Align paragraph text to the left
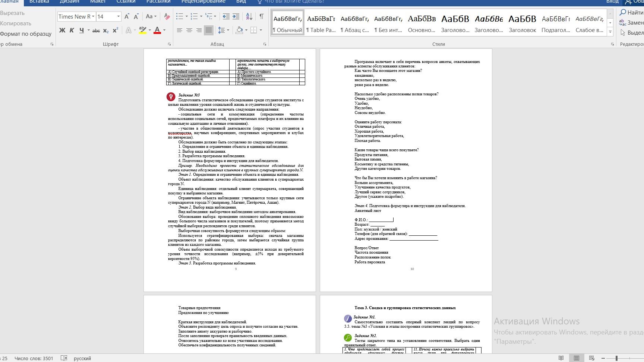The image size is (644, 362). point(180,30)
